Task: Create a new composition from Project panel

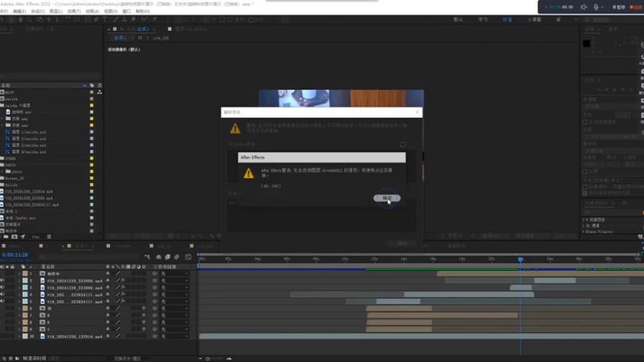Action: 14,237
